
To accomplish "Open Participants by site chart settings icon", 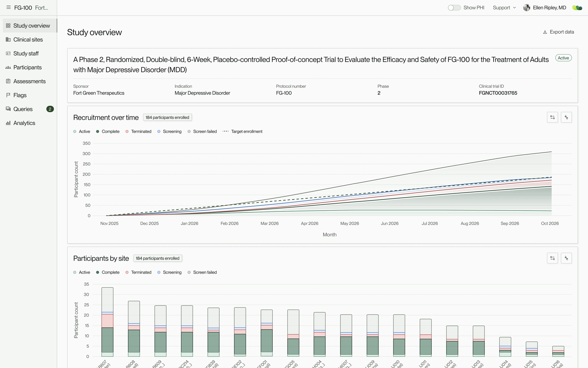I will click(552, 258).
